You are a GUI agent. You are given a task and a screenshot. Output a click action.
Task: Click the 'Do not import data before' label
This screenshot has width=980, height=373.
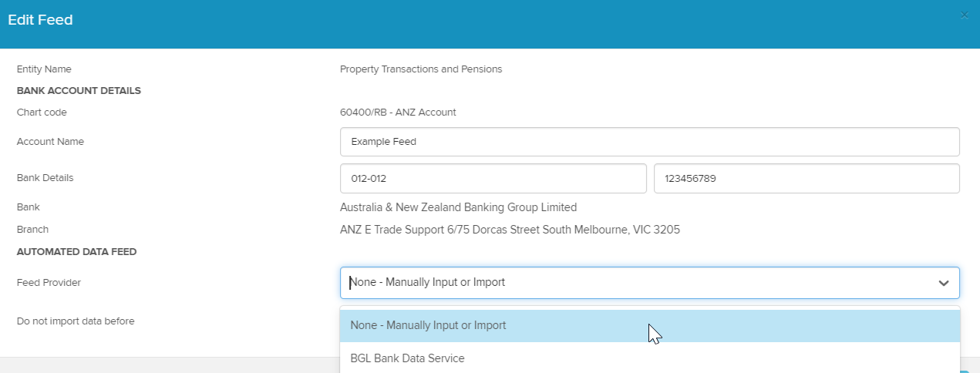(x=76, y=321)
